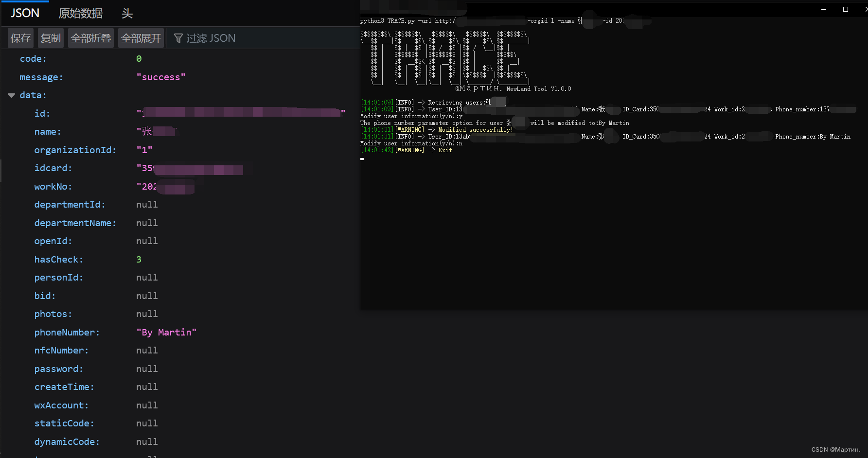The width and height of the screenshot is (868, 458).
Task: Click the terminal Exit warning line
Action: pyautogui.click(x=407, y=150)
